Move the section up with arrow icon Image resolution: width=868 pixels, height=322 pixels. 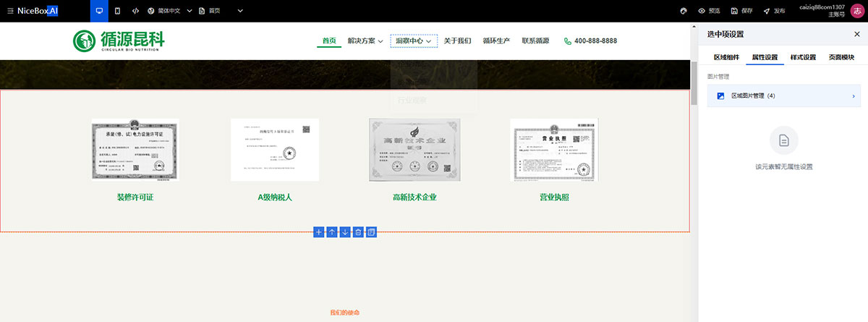(332, 232)
